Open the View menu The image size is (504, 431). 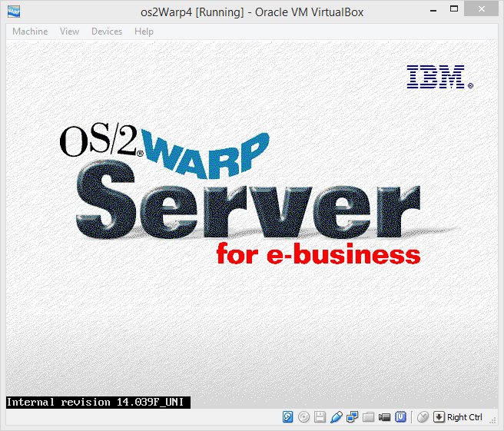click(69, 31)
